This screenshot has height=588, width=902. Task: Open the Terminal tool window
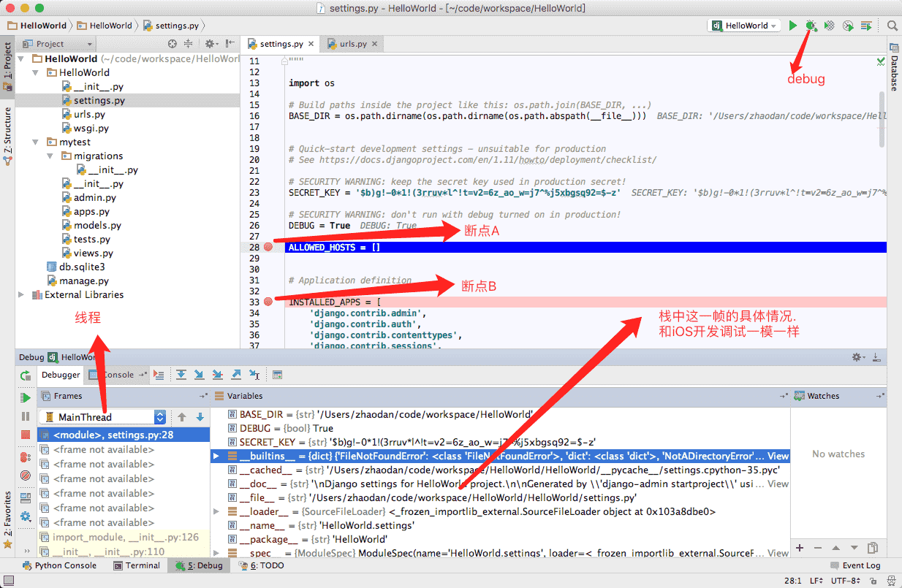137,565
